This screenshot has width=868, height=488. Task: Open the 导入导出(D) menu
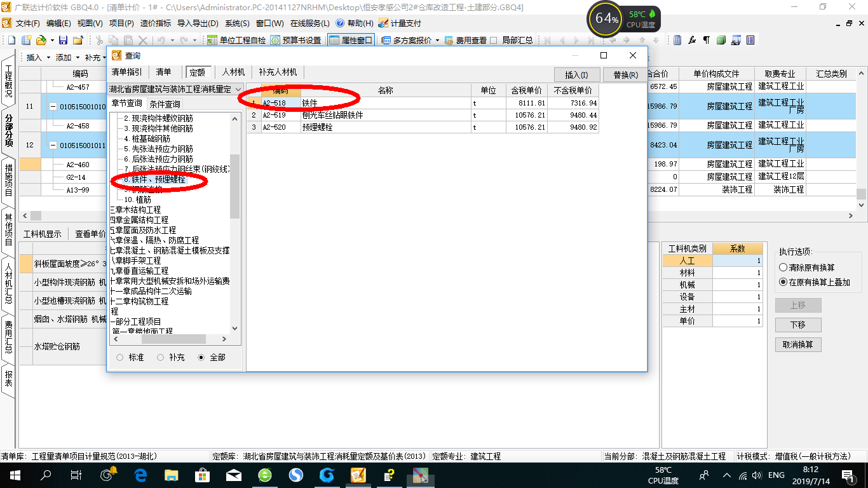click(198, 23)
